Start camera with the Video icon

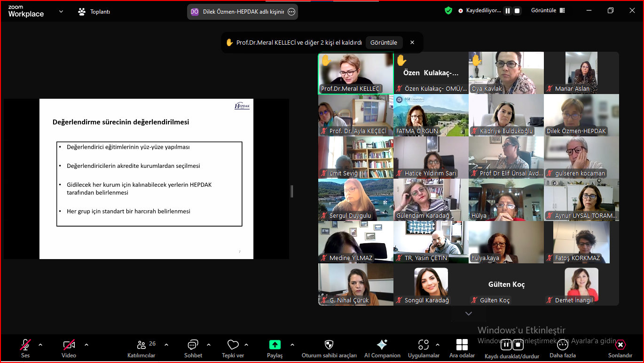click(x=69, y=345)
